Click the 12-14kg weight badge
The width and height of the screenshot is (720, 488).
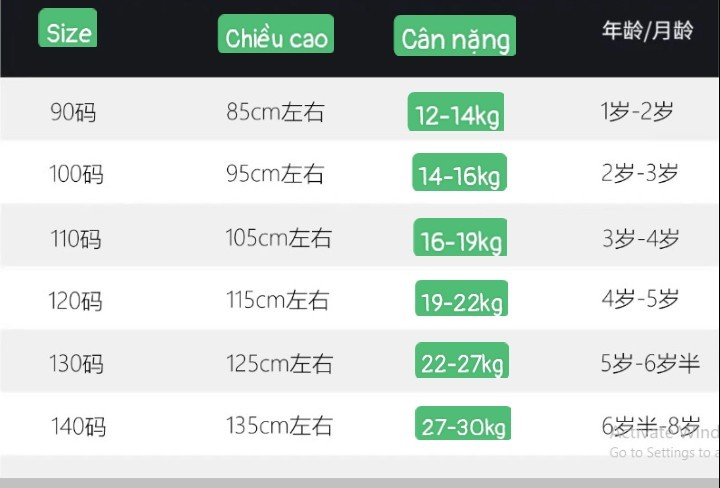point(456,112)
